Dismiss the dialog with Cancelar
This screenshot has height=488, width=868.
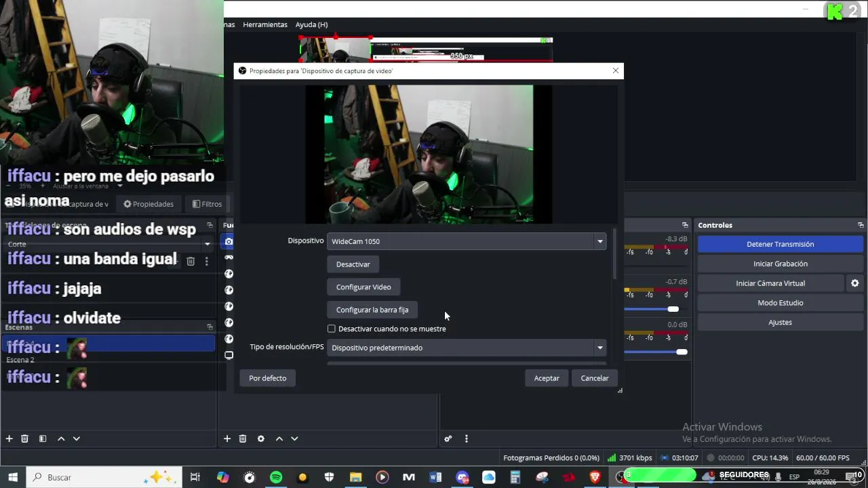[595, 378]
